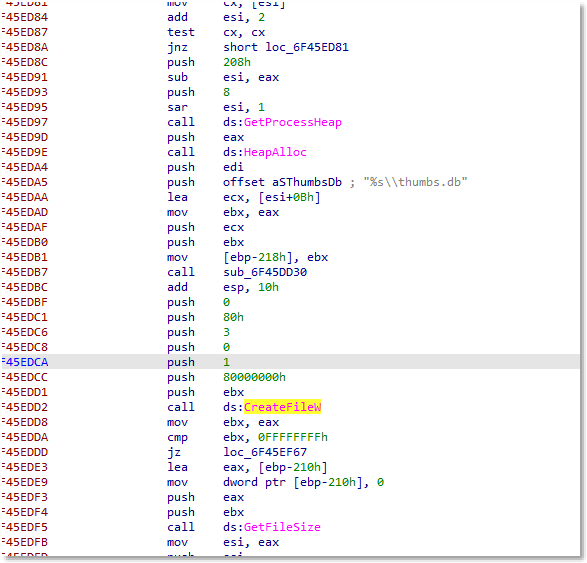Click the short loc_6F45ED81 jnz target

286,48
